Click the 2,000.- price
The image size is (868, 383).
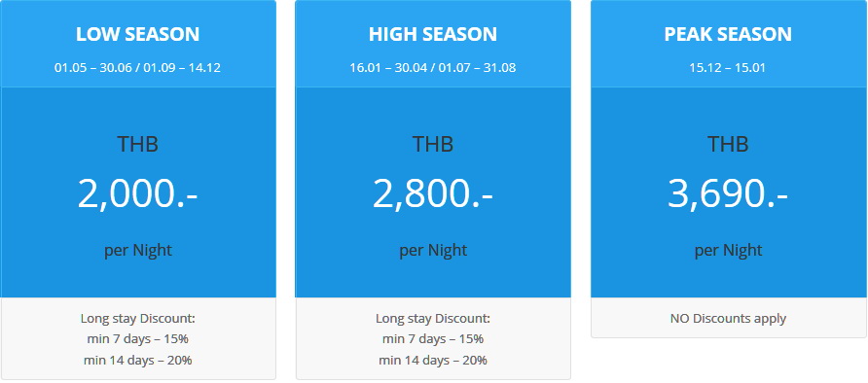point(137,194)
